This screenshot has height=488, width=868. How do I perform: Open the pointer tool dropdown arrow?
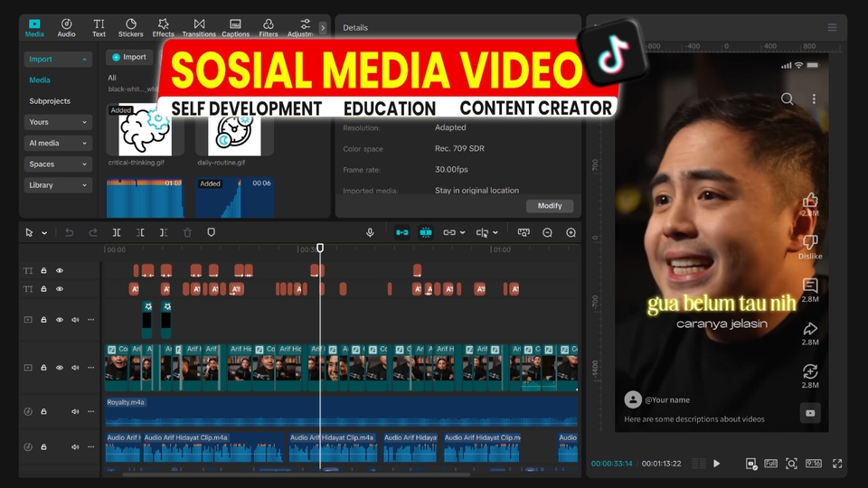tap(44, 233)
